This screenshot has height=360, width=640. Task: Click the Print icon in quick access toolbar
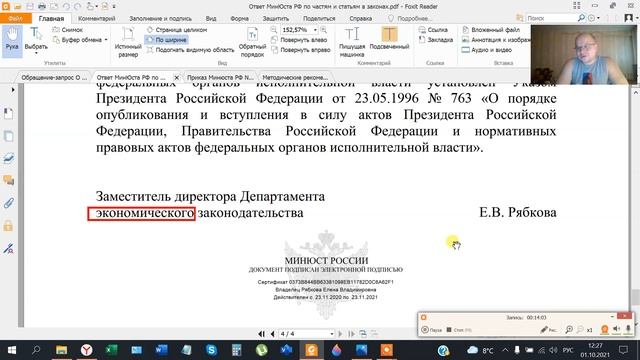pos(42,7)
